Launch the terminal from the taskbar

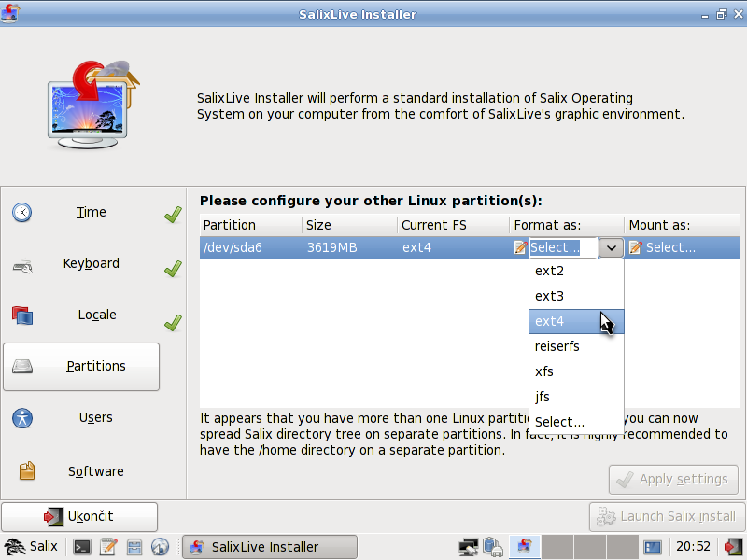tap(81, 547)
